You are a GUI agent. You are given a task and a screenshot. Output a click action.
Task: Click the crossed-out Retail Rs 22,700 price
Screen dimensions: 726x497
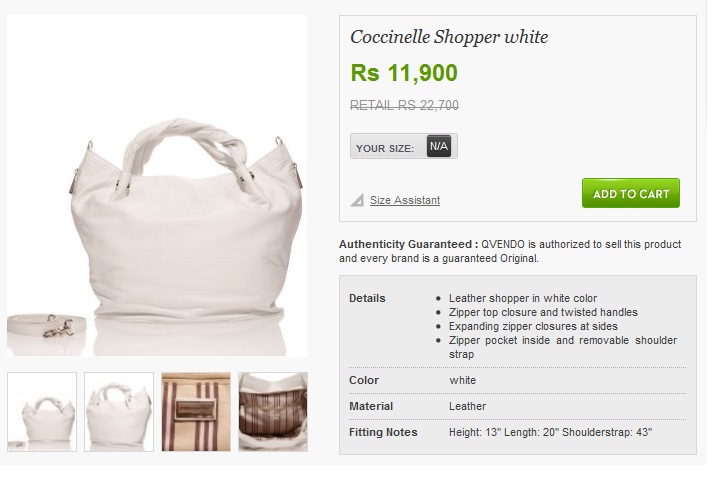pos(404,106)
